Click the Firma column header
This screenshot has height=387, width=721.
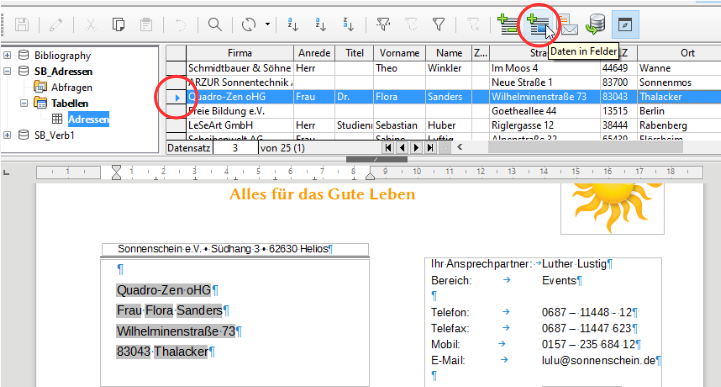[x=240, y=53]
